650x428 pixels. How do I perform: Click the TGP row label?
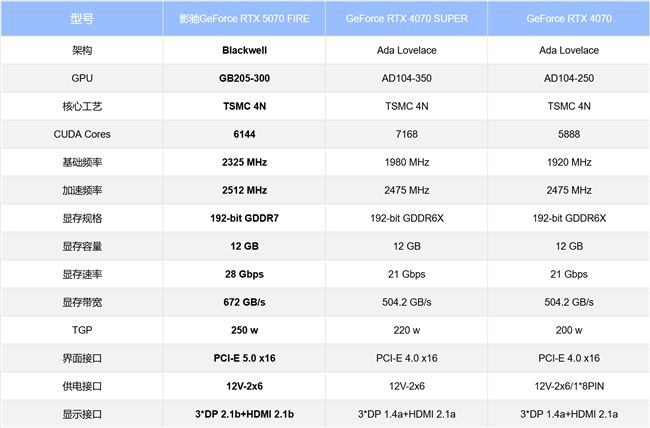coord(82,330)
